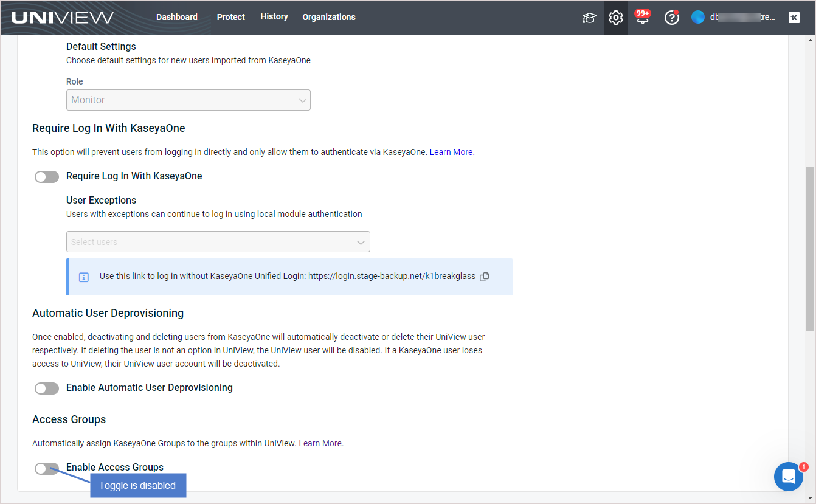Go to History menu
This screenshot has height=504, width=816.
[274, 16]
